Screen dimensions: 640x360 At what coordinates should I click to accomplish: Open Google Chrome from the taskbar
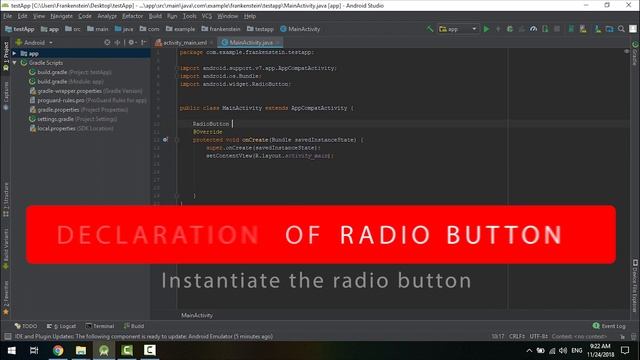tap(58, 351)
